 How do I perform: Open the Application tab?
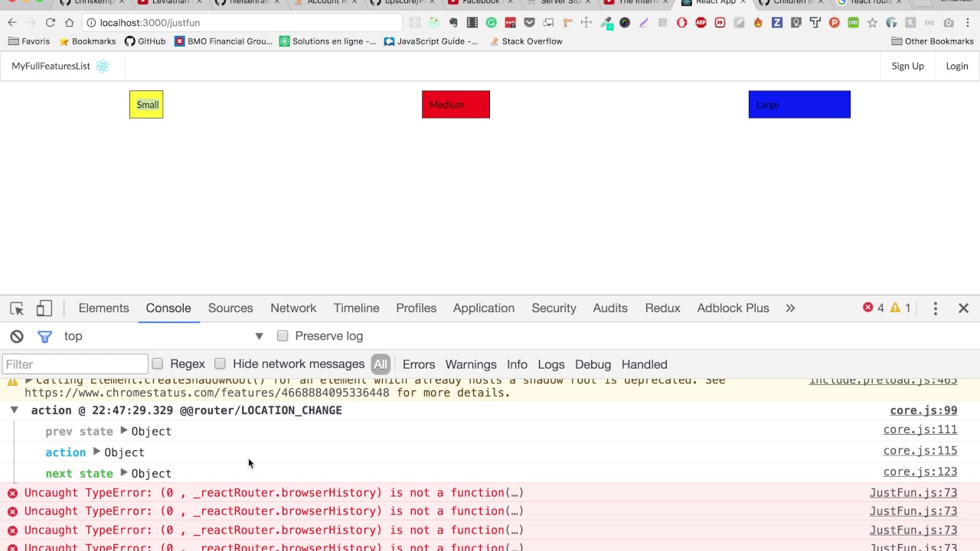(x=484, y=308)
